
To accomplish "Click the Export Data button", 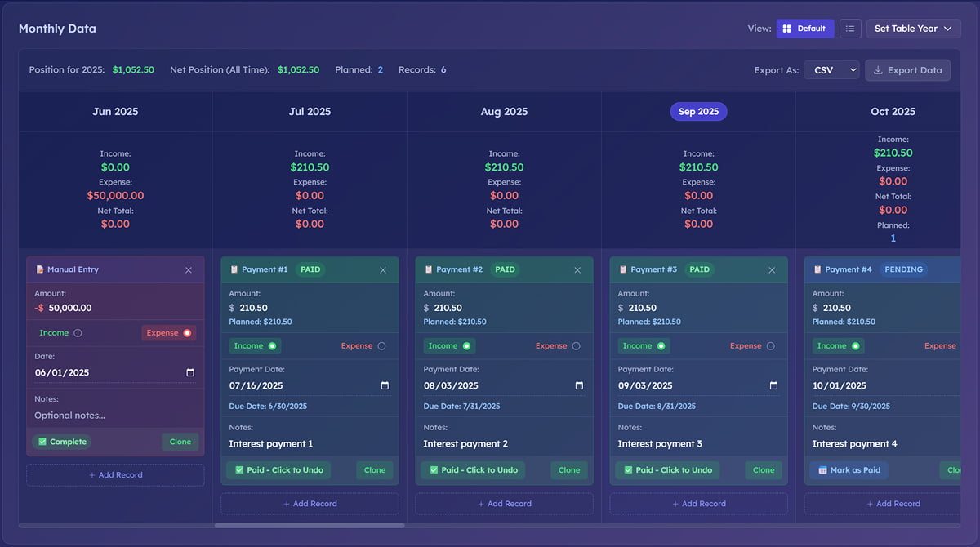I will pyautogui.click(x=907, y=70).
